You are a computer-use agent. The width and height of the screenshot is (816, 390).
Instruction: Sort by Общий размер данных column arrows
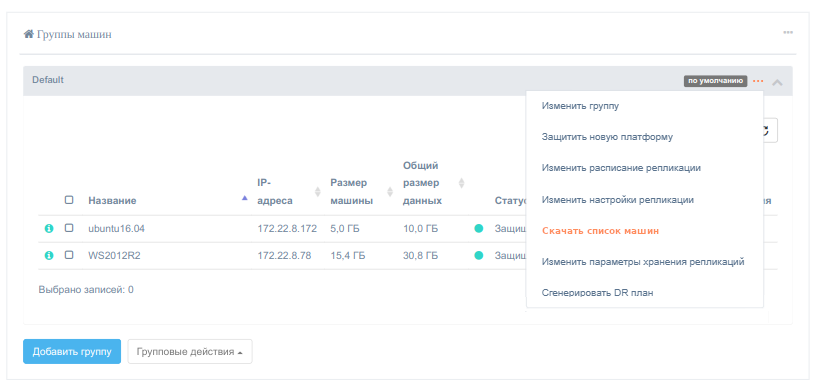[x=461, y=183]
